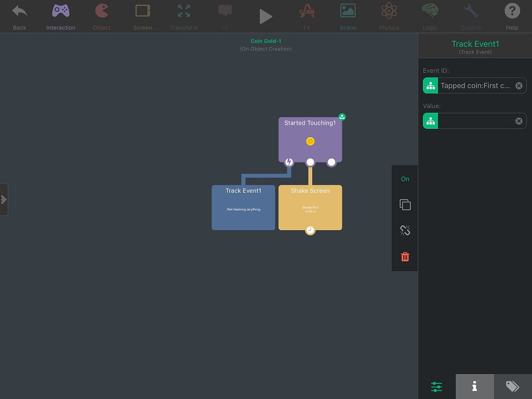The width and height of the screenshot is (532, 399).
Task: Switch to the tags tab
Action: 512,387
